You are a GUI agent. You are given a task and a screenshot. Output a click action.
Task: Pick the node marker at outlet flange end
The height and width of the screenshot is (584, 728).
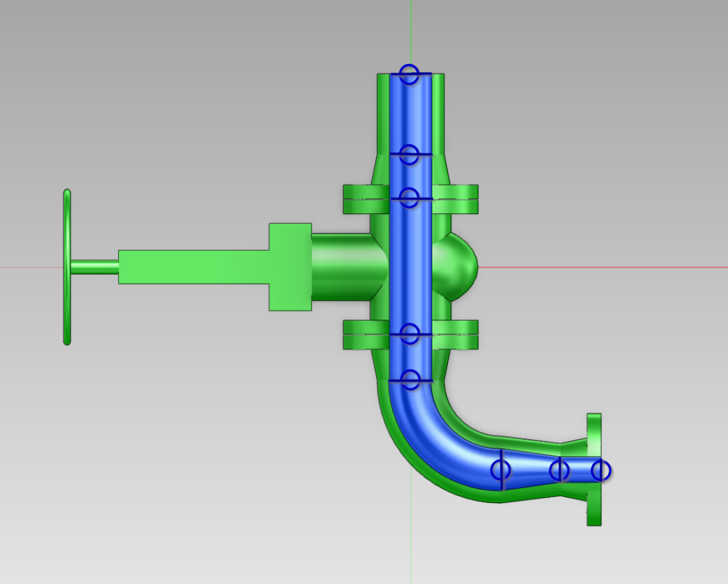pyautogui.click(x=601, y=470)
